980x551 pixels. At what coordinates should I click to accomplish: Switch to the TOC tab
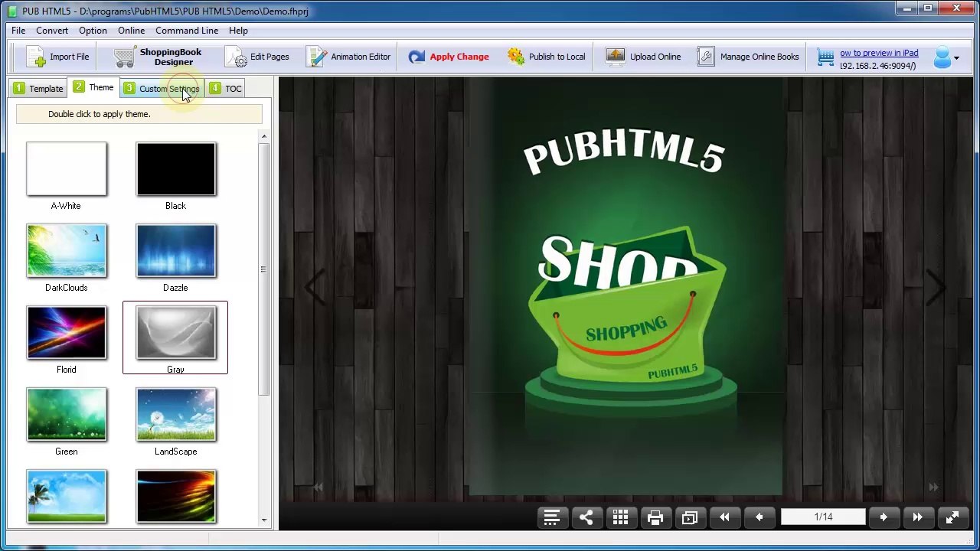(225, 89)
